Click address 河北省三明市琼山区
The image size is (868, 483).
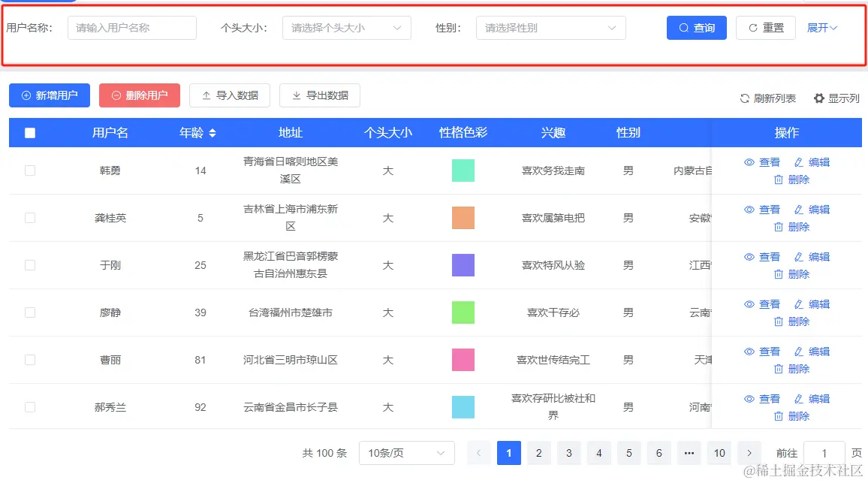click(290, 360)
